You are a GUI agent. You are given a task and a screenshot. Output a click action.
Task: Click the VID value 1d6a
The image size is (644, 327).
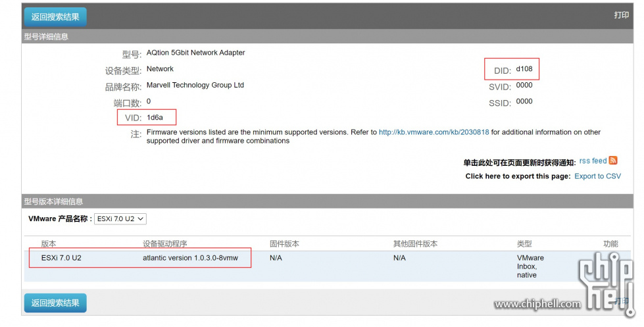[x=155, y=118]
